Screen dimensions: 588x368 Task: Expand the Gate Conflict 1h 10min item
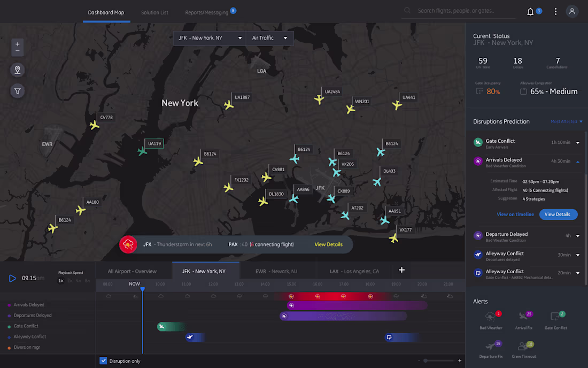[x=577, y=143]
